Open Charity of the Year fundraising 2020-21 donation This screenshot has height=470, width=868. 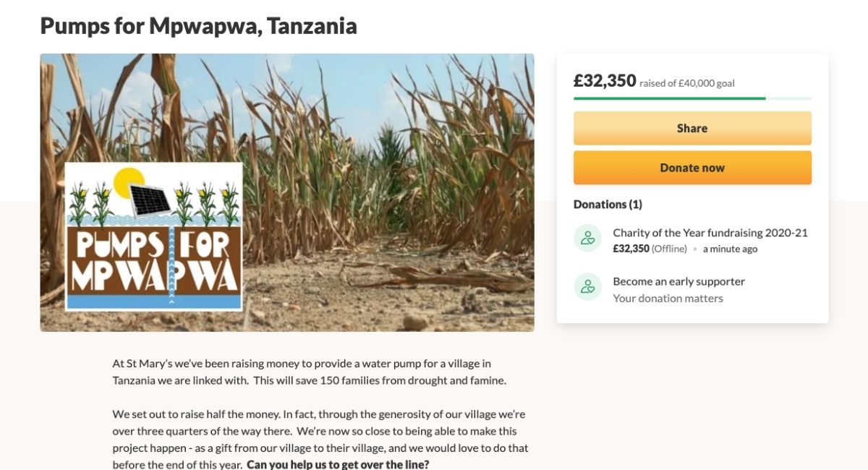pyautogui.click(x=710, y=233)
